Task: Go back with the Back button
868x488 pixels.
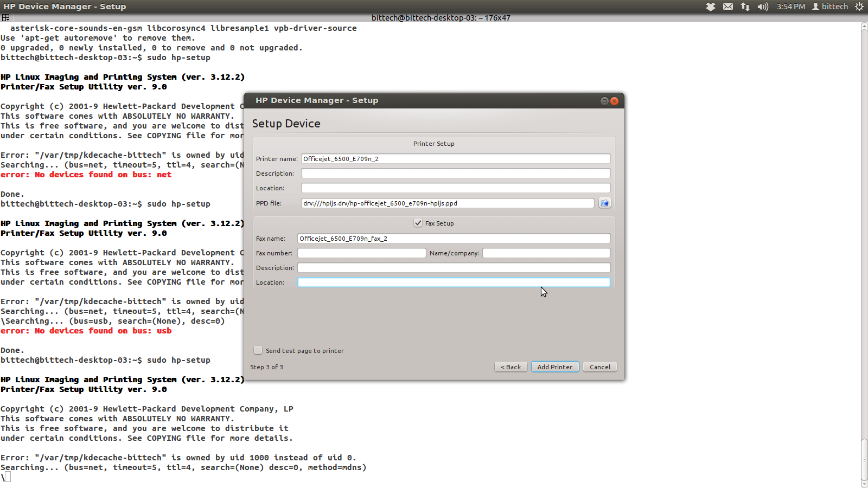Action: tap(511, 367)
